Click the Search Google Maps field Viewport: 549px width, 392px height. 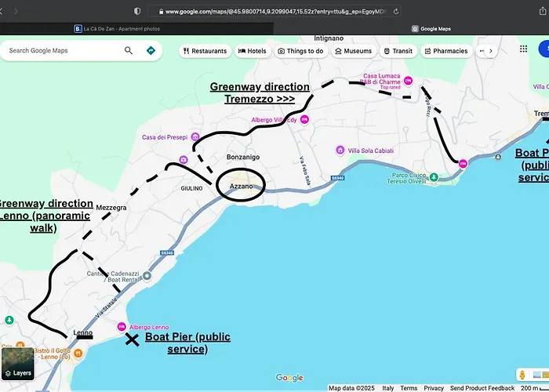63,50
